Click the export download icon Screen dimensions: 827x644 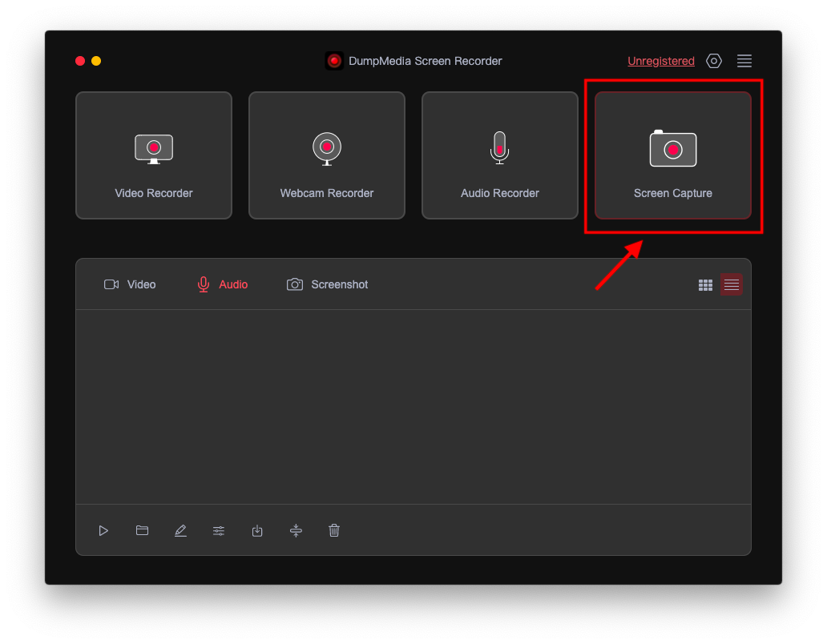point(257,531)
